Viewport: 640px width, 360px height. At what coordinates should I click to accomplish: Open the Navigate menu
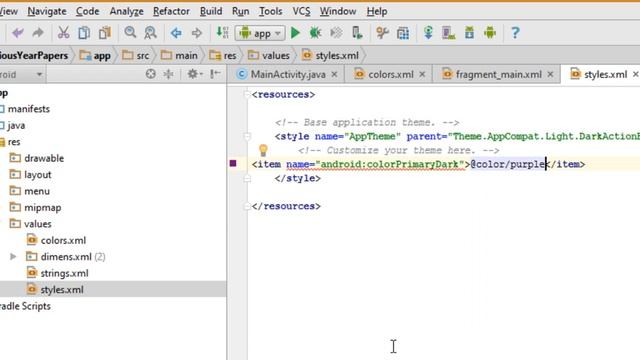47,11
